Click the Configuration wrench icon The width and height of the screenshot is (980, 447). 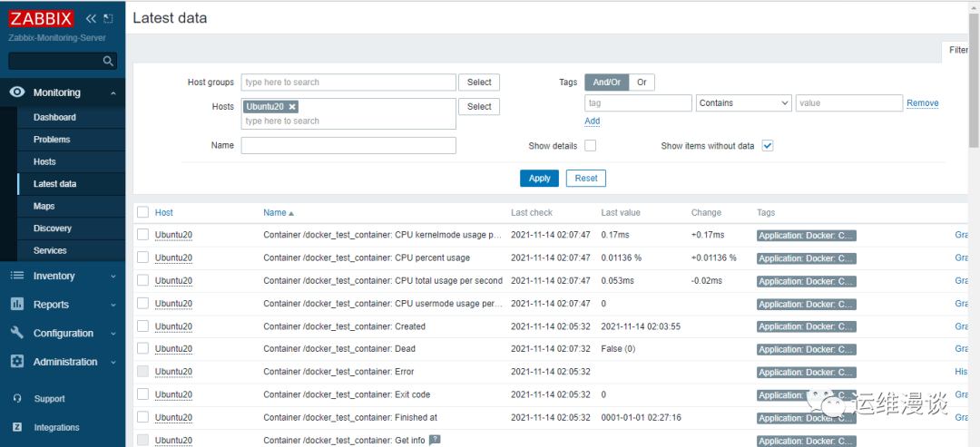click(x=17, y=333)
